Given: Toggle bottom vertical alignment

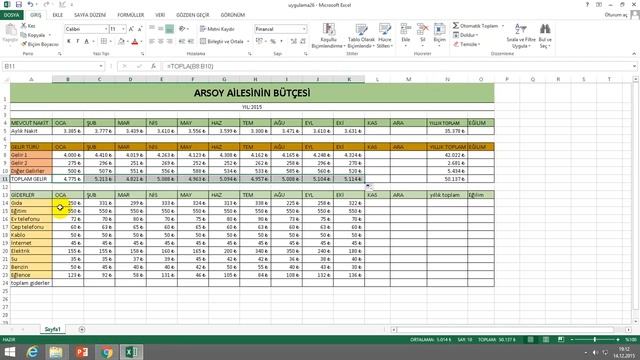Looking at the screenshot, I should tap(170, 29).
